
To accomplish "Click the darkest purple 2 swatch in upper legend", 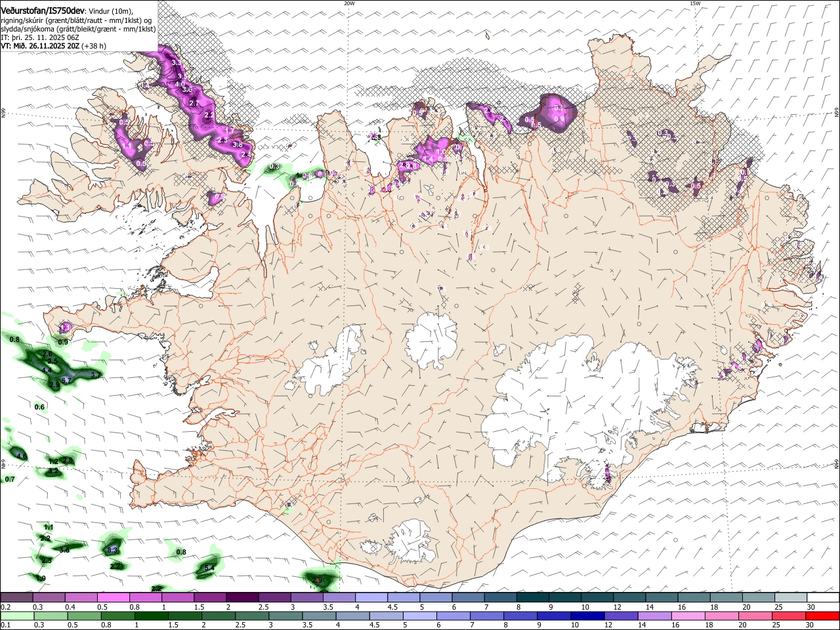I will point(242,598).
